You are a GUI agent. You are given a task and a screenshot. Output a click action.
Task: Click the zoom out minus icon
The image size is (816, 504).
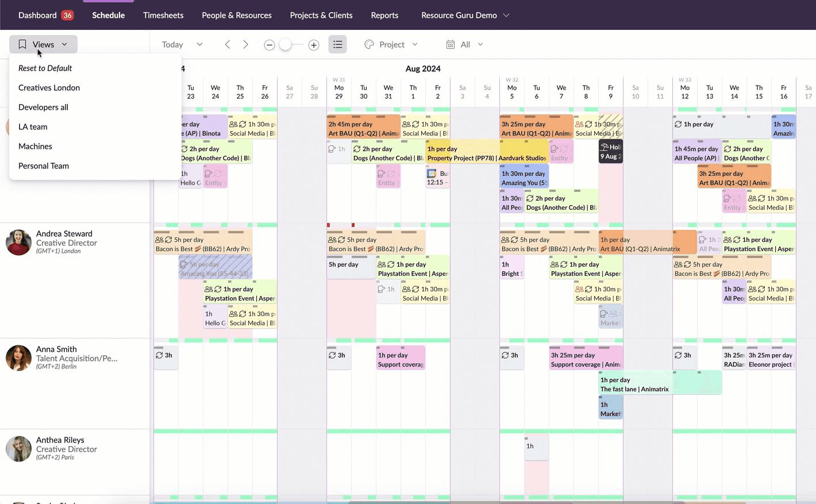coord(269,45)
